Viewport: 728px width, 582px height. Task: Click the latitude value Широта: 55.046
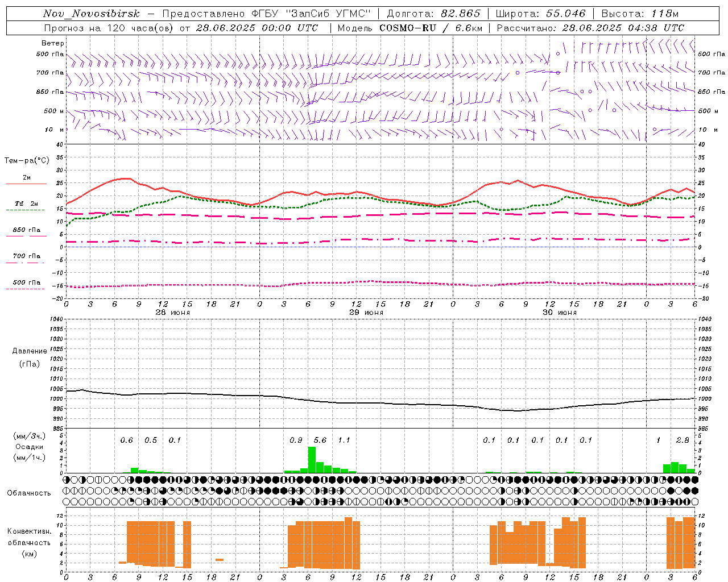(x=541, y=14)
